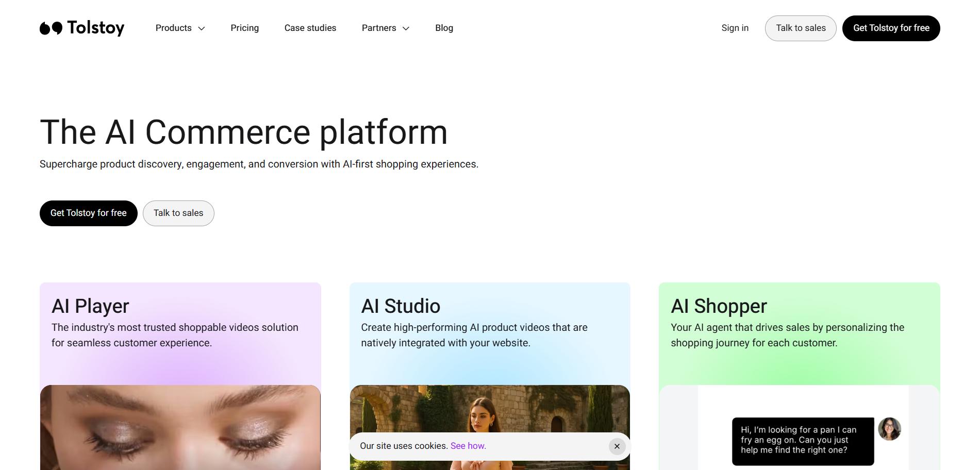980x470 pixels.
Task: Open the Blog section
Action: coord(444,28)
